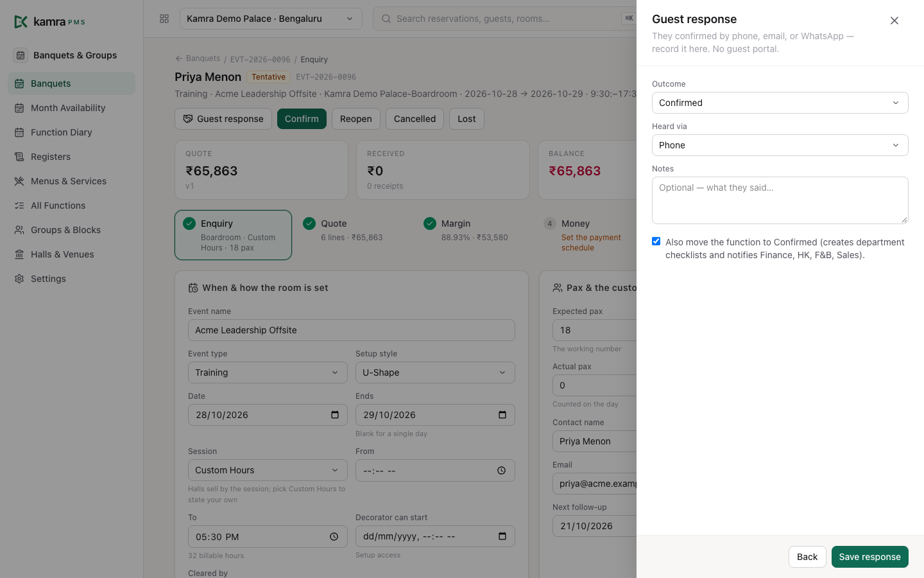Click Save response

(869, 557)
